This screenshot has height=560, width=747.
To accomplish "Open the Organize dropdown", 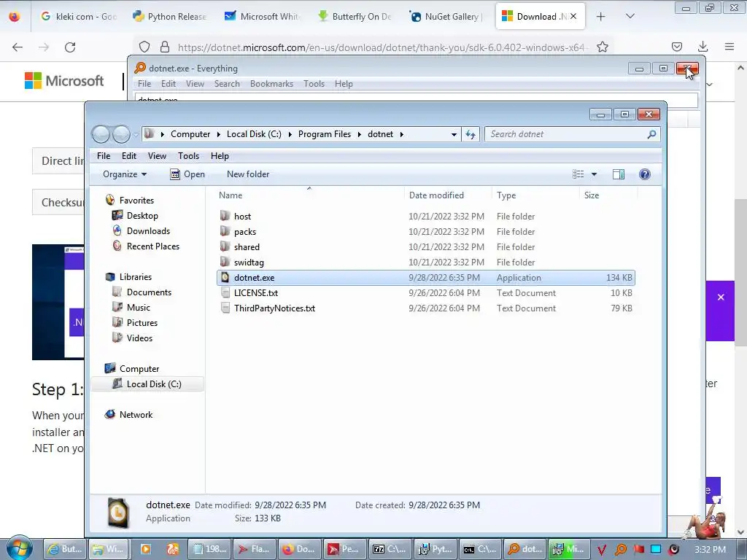I will (x=124, y=174).
